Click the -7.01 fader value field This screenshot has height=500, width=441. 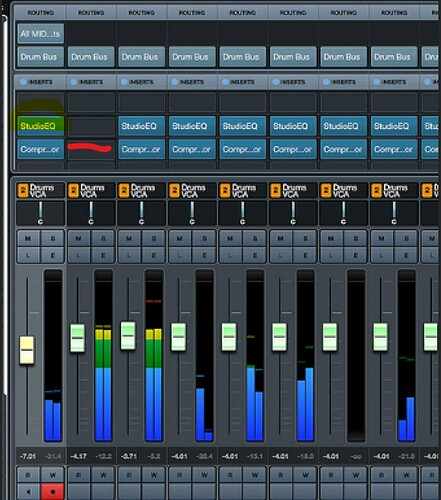pyautogui.click(x=28, y=456)
